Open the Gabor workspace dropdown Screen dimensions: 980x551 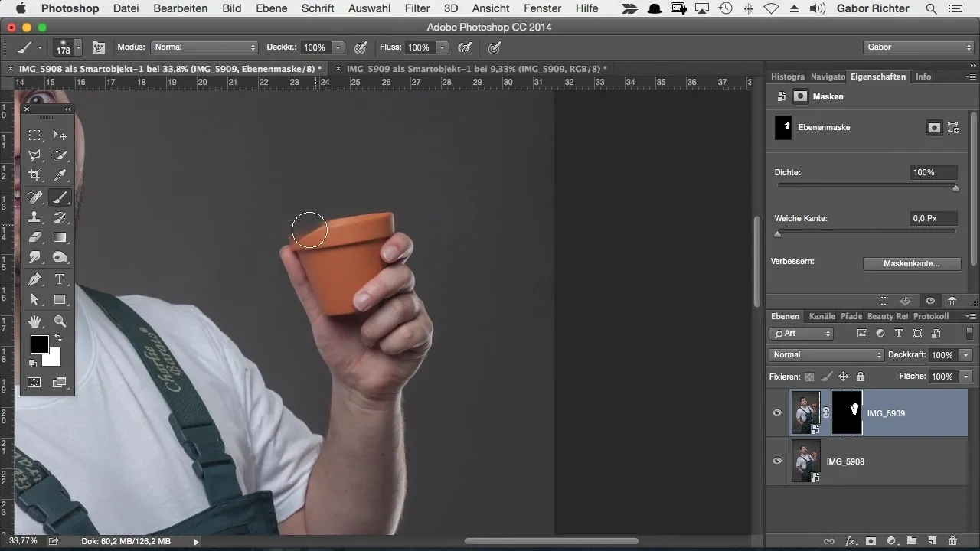click(x=918, y=47)
